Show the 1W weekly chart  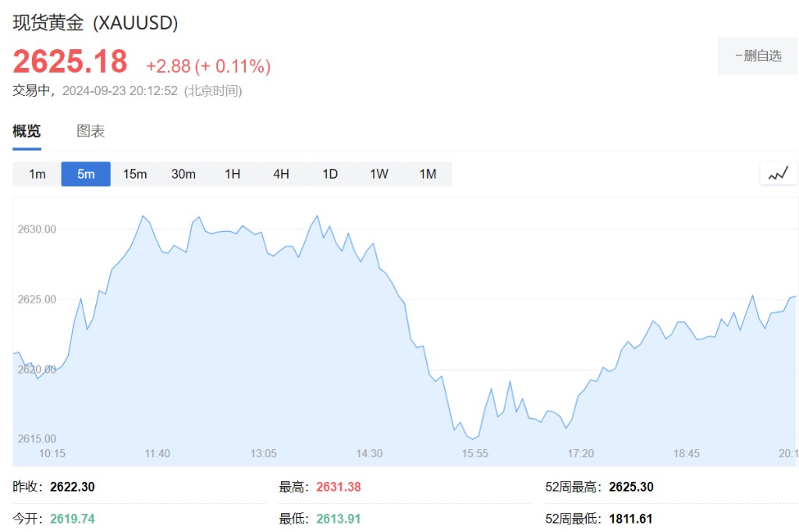click(378, 174)
